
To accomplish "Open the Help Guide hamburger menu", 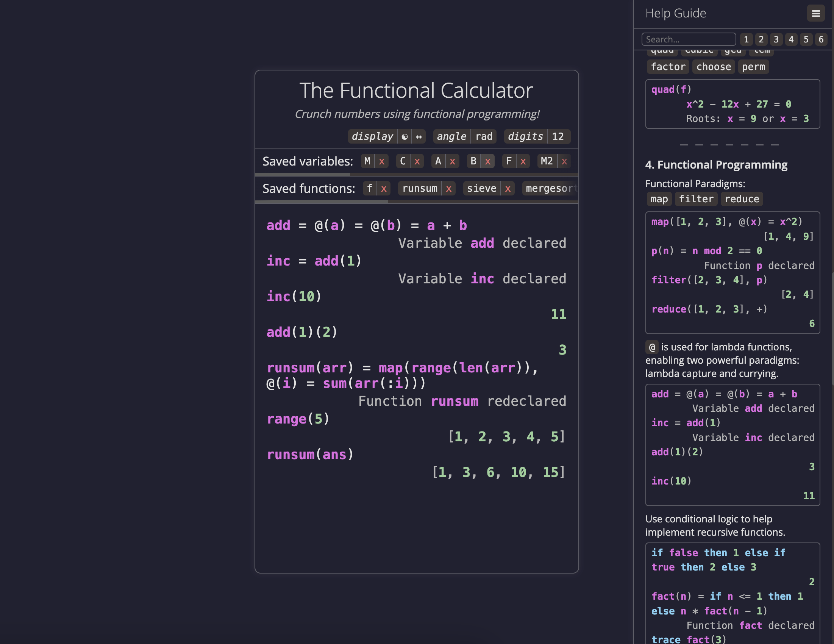I will click(815, 14).
